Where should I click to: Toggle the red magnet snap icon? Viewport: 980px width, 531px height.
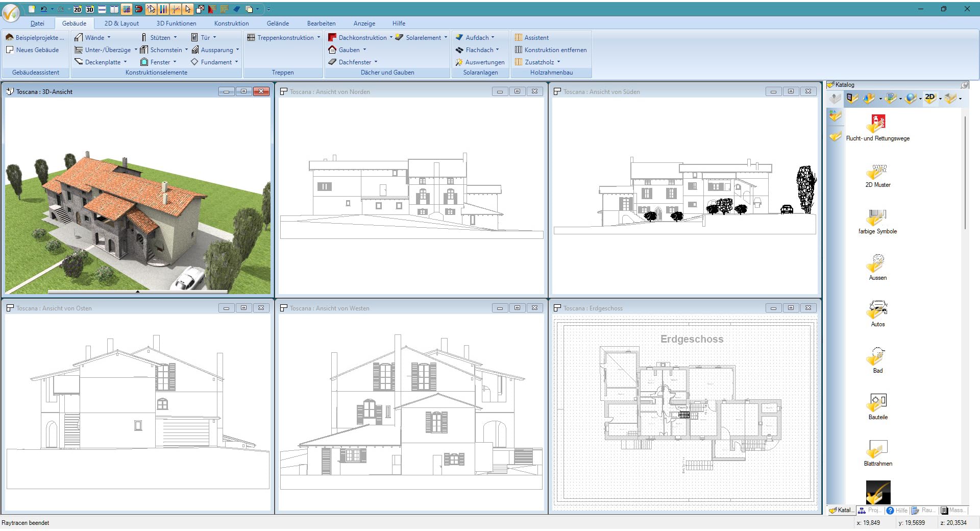(x=138, y=9)
